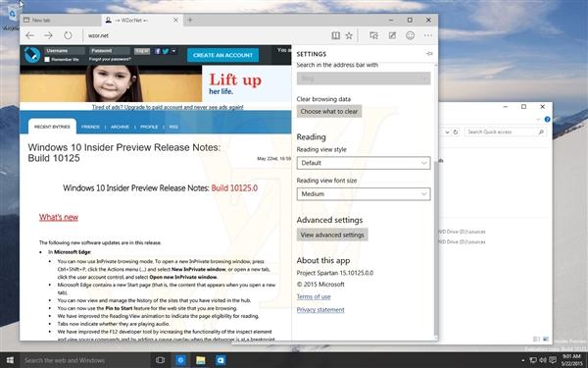Make a web note with pencil icon

tap(392, 35)
